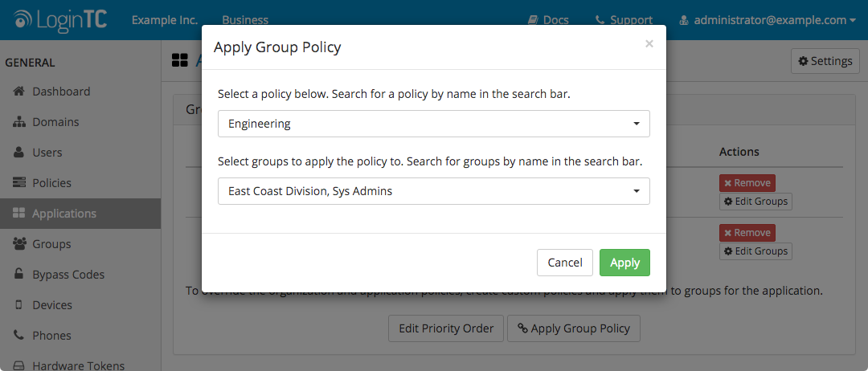868x371 pixels.
Task: Open the Engineering policy dropdown
Action: click(x=433, y=124)
